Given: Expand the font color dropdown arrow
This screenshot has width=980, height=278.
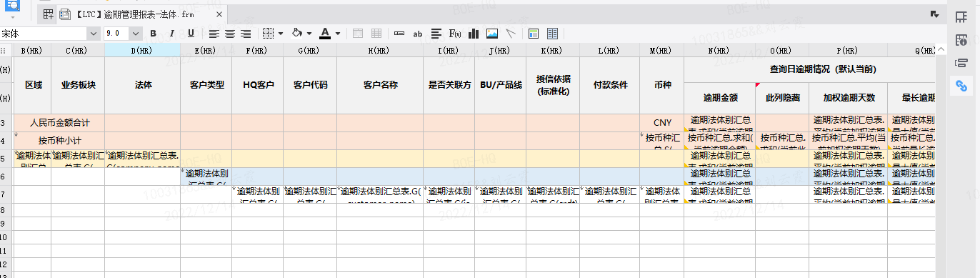Looking at the screenshot, I should (339, 34).
